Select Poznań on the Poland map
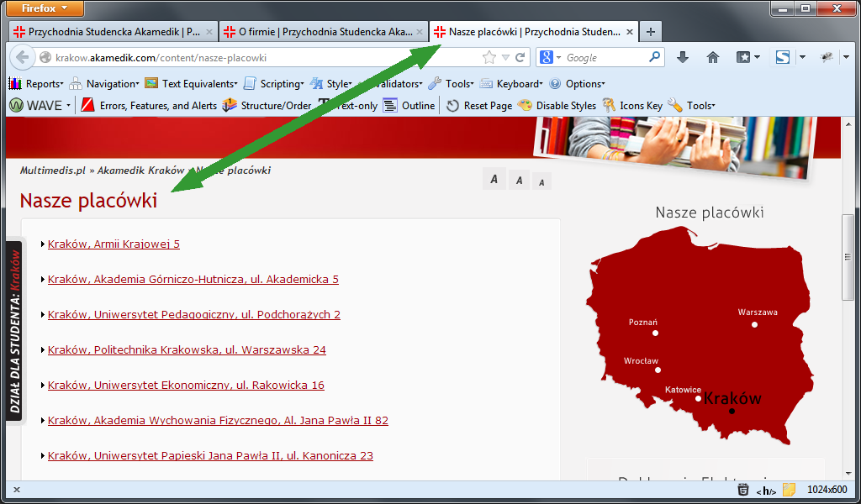861x504 pixels. tap(643, 327)
